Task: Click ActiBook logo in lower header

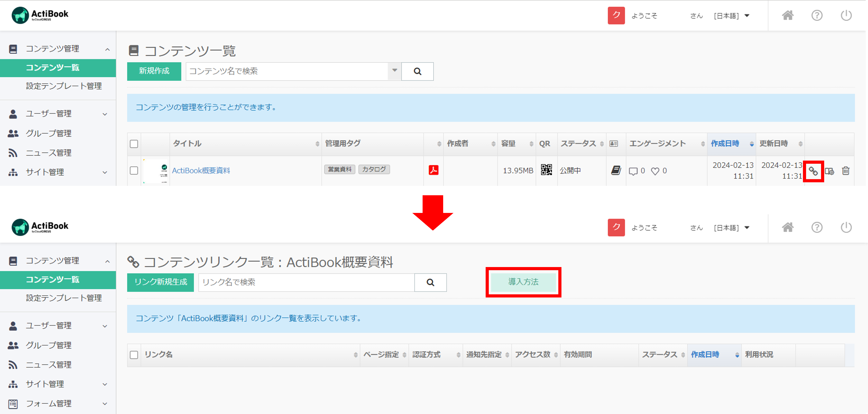Action: tap(40, 227)
